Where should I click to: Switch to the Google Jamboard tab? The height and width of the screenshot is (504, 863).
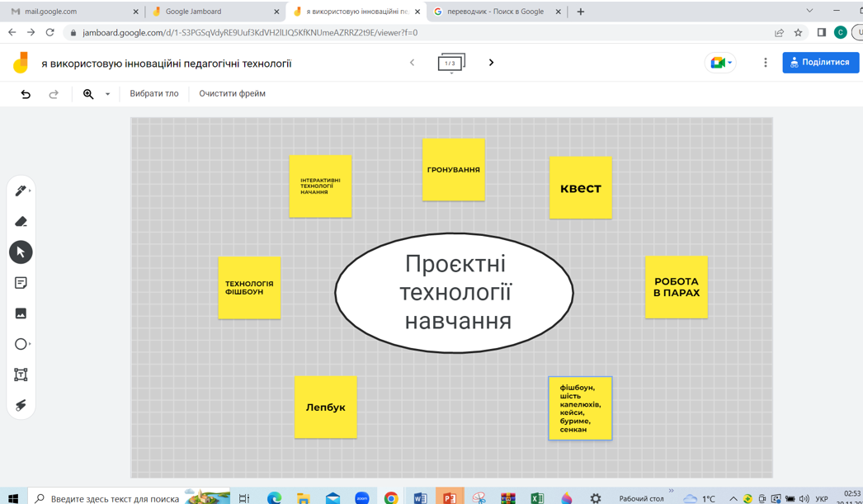pos(193,12)
